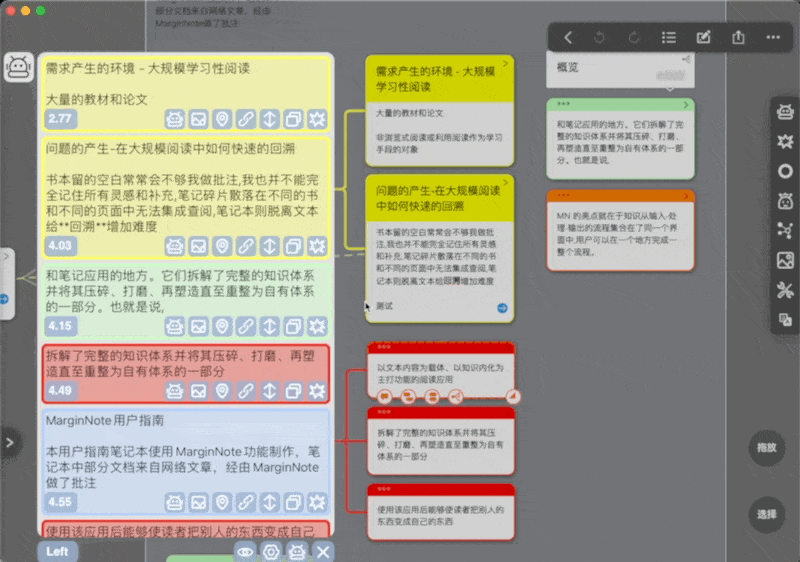Image resolution: width=800 pixels, height=562 pixels.
Task: Expand the orange MN 的亮点 card chevron
Action: pos(686,196)
